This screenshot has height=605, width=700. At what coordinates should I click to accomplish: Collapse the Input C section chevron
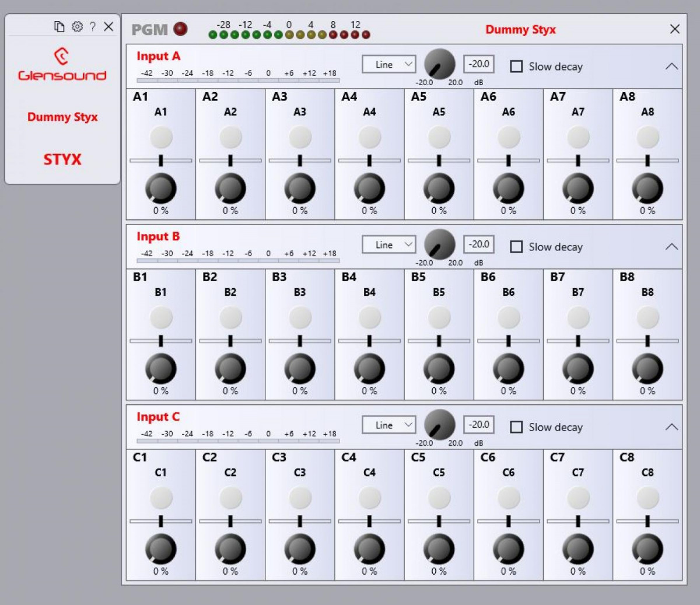[x=671, y=427]
